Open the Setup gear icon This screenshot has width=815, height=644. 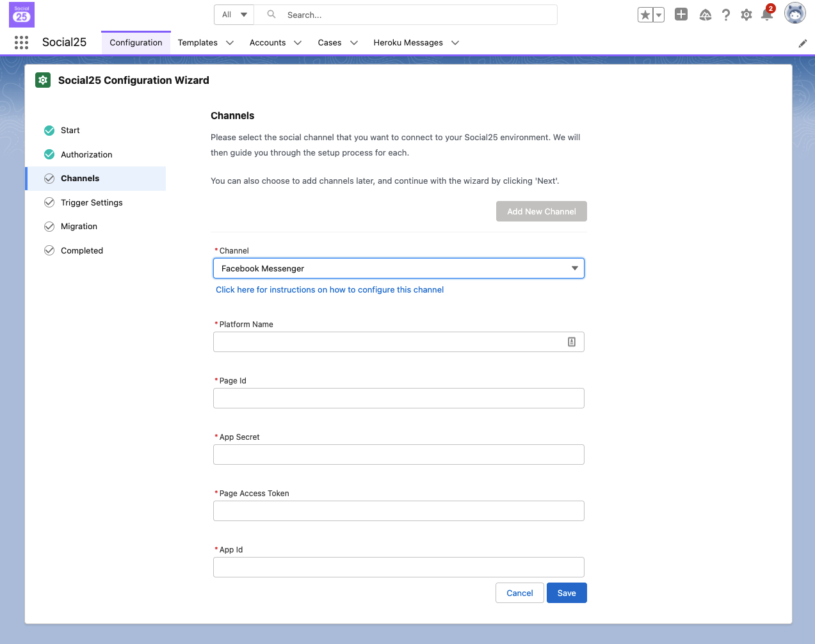pyautogui.click(x=746, y=15)
